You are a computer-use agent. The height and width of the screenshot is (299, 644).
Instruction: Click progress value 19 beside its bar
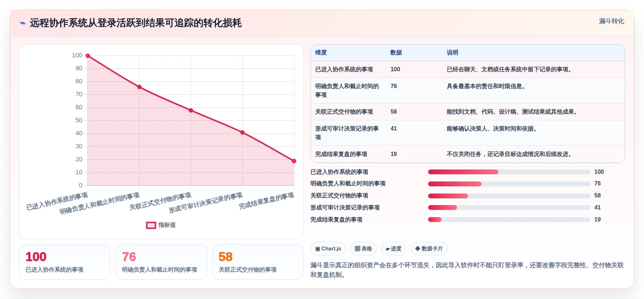tap(598, 220)
